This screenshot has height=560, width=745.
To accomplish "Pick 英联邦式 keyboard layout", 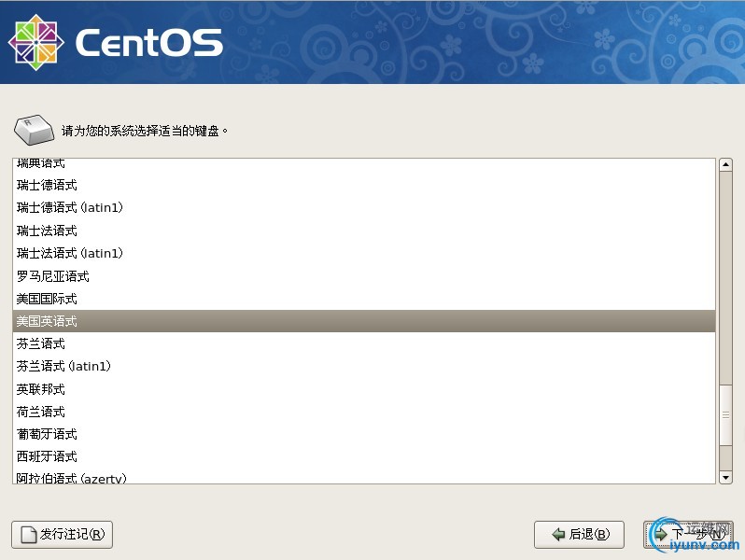I will click(41, 389).
